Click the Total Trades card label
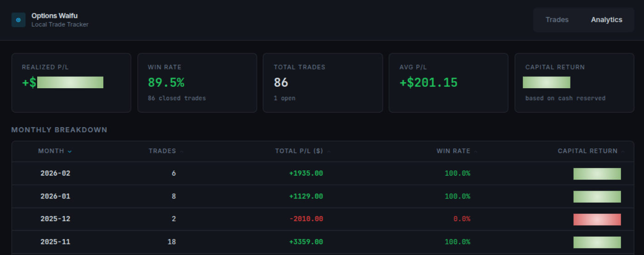 (x=299, y=67)
